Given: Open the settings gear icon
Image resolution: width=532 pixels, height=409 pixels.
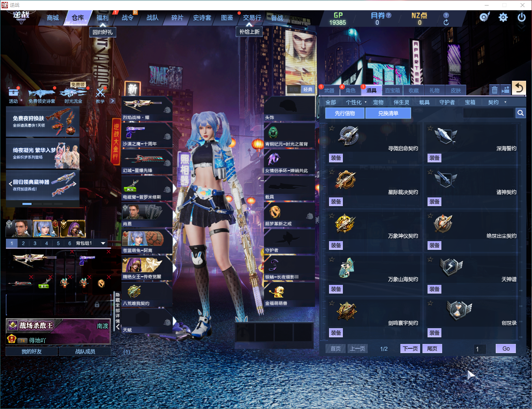Looking at the screenshot, I should coord(503,17).
